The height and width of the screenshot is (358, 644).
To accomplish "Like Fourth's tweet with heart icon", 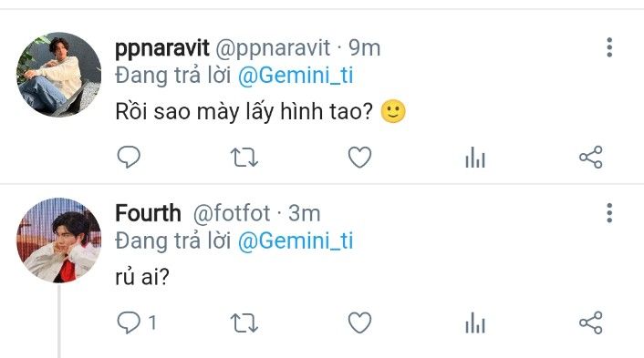I will pyautogui.click(x=359, y=322).
